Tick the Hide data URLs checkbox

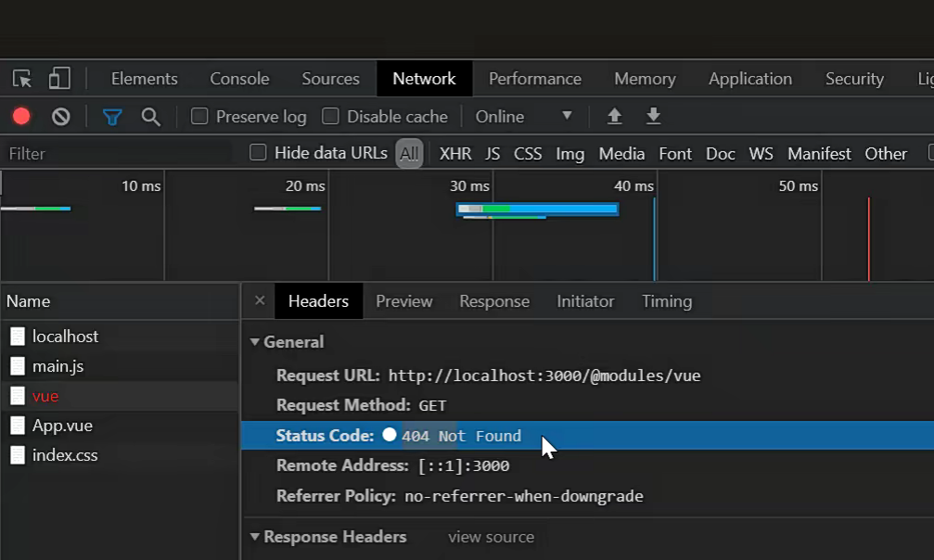[x=258, y=153]
